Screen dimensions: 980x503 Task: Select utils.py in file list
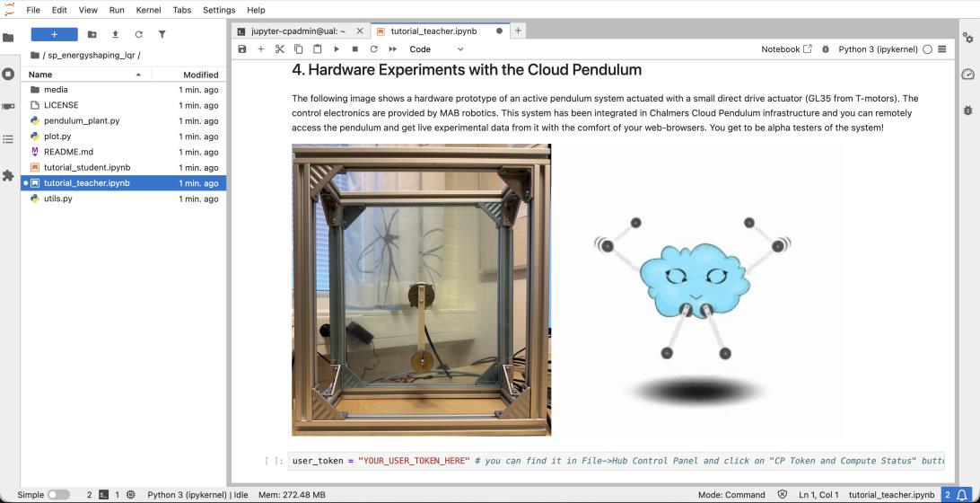[124, 199]
